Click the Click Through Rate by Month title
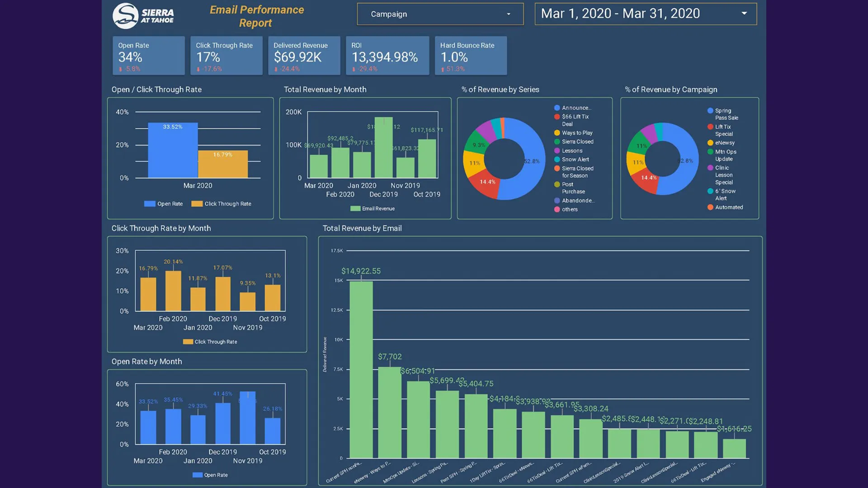This screenshot has height=488, width=868. (161, 229)
